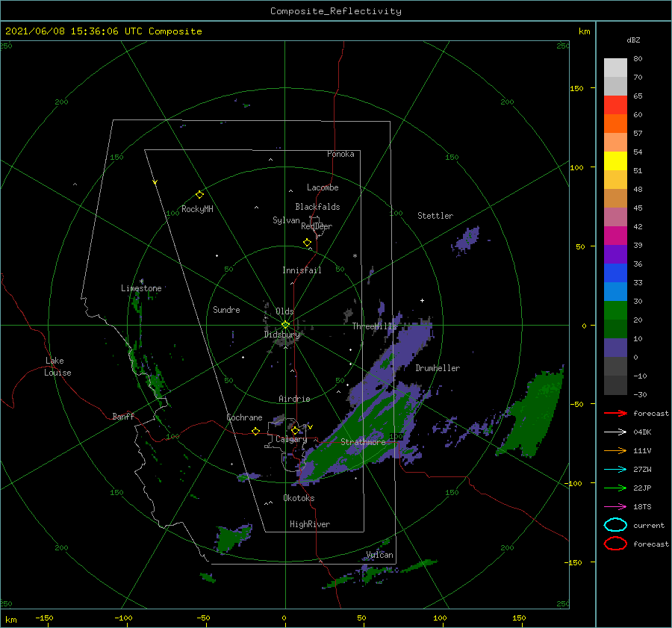Click the Sylvan label
Image resolution: width=672 pixels, height=628 pixels.
pyautogui.click(x=286, y=220)
